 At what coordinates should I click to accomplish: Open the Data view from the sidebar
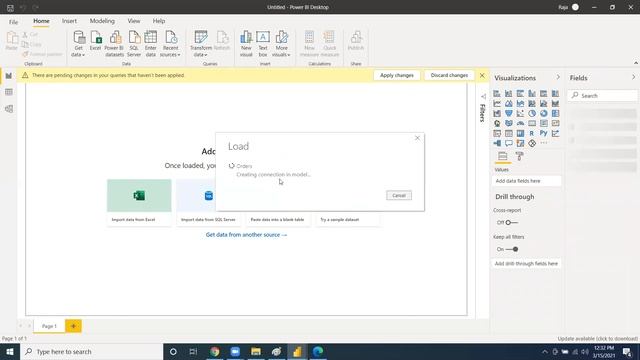click(9, 92)
